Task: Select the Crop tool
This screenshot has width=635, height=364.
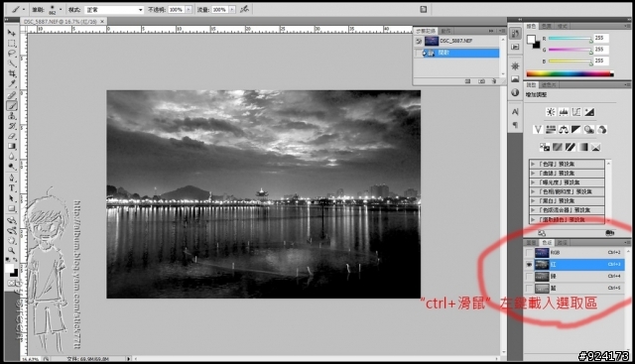Action: (12, 73)
